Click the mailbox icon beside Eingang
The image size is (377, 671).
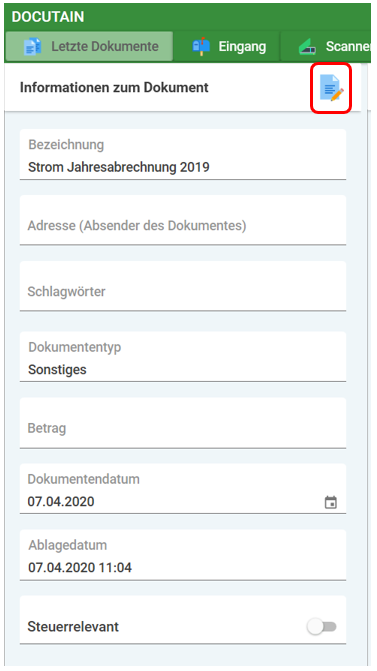click(x=201, y=46)
